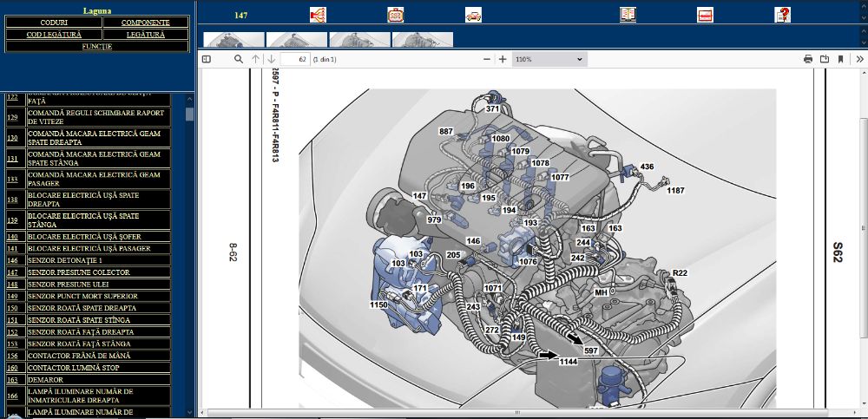Image resolution: width=868 pixels, height=419 pixels.
Task: Click label 1144 in the diagram
Action: tap(568, 362)
